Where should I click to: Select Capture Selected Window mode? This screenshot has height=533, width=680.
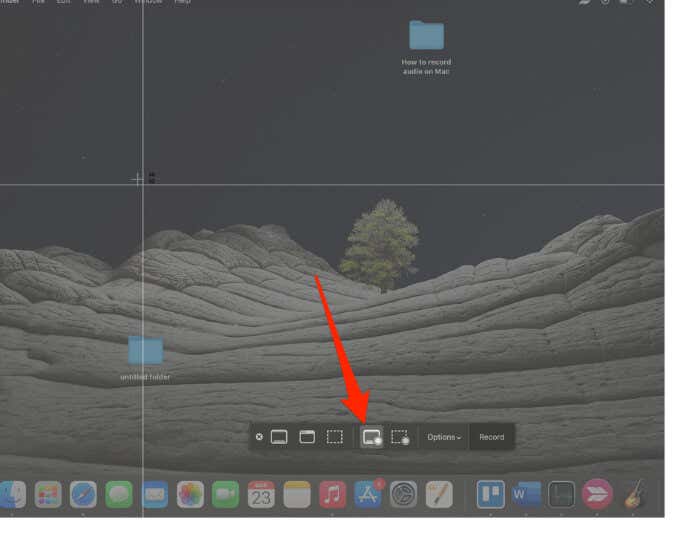pyautogui.click(x=307, y=437)
